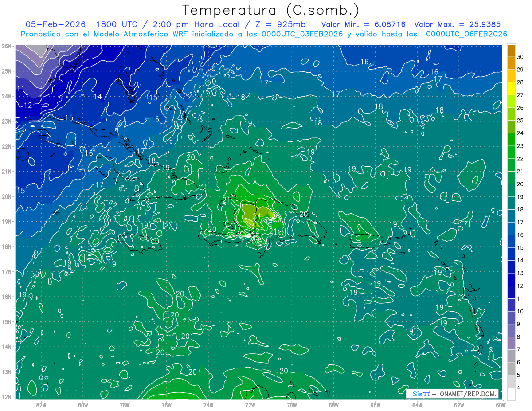Click the colorbar scale label '5'
The image size is (532, 411).
click(519, 375)
